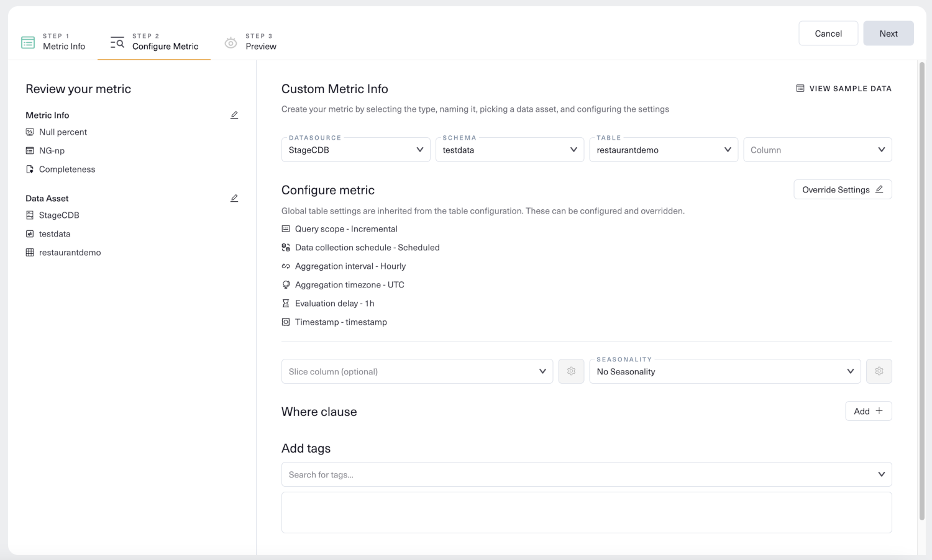Click the Data Asset edit pencil icon
This screenshot has width=932, height=560.
pyautogui.click(x=234, y=199)
